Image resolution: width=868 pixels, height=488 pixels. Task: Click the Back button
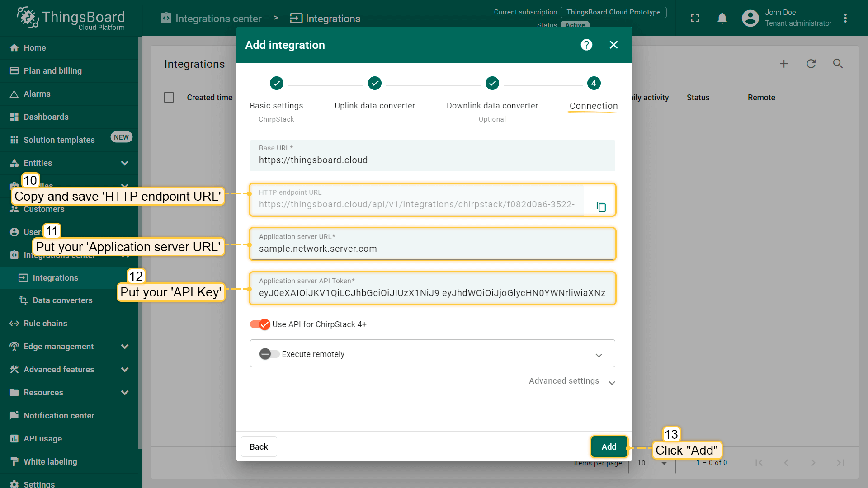click(x=259, y=446)
